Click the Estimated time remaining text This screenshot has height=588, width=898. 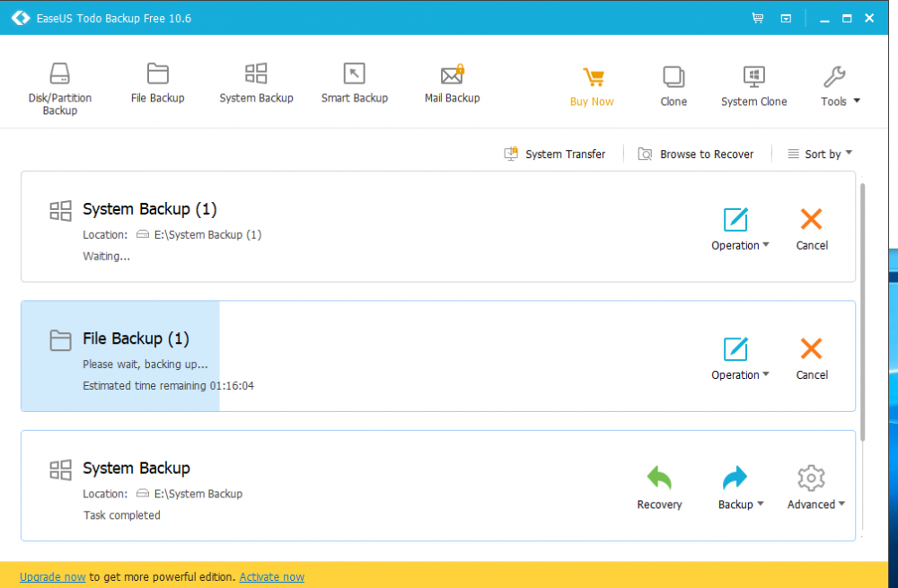169,386
